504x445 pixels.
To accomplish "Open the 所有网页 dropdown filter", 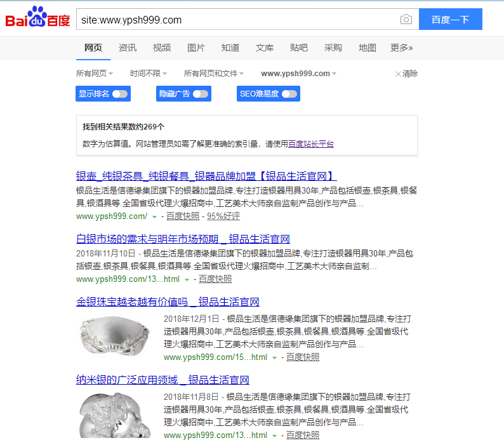I will click(x=94, y=74).
